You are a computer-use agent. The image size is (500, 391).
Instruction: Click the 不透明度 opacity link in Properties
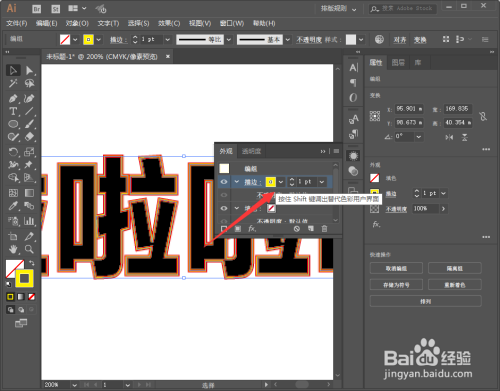click(396, 209)
